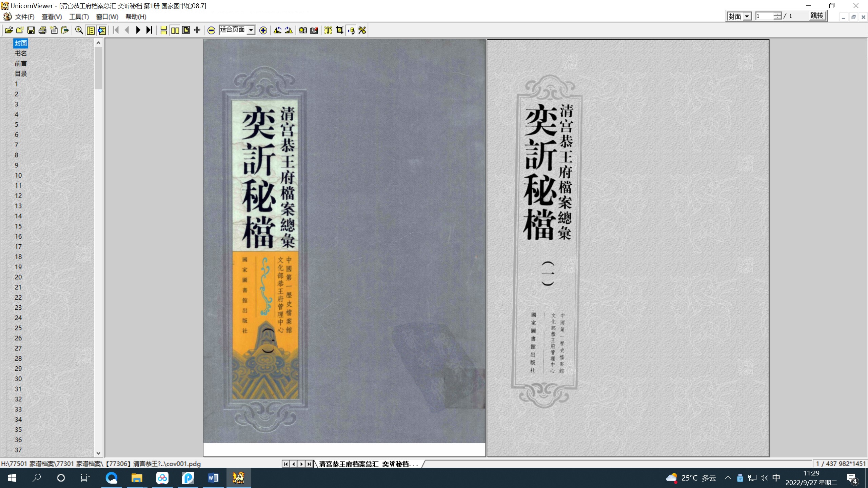The width and height of the screenshot is (868, 488).
Task: Select single page view icon
Action: tap(186, 30)
